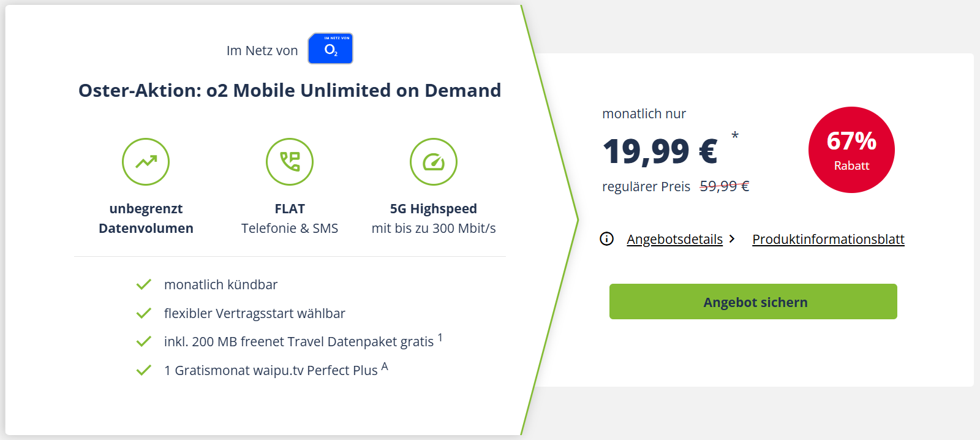
Task: Click the Oster-Aktion o2 Mobile Unlimited heading
Action: click(290, 90)
